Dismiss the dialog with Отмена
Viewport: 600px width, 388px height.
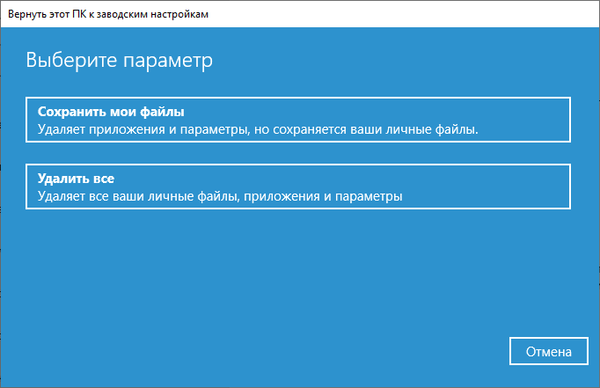coord(549,351)
